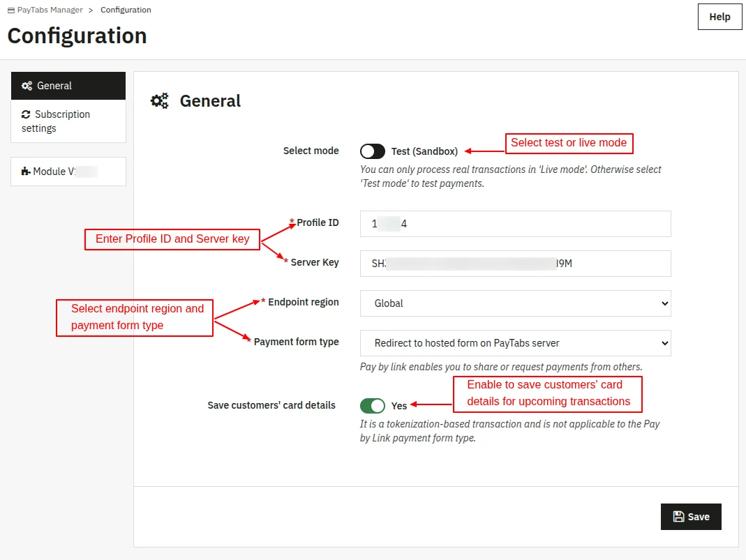Click the floppy disk icon on Save
Image resolution: width=746 pixels, height=560 pixels.
tap(678, 517)
